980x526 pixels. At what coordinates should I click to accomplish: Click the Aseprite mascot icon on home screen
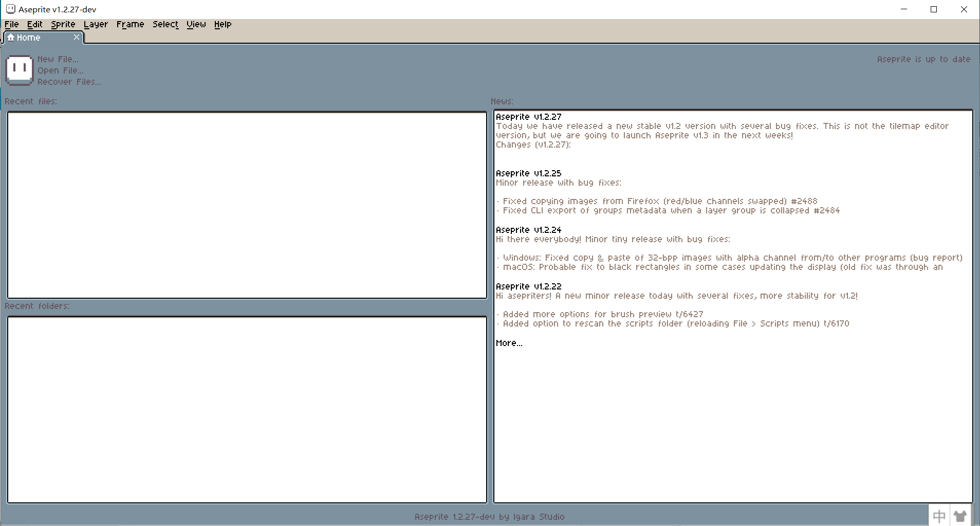[19, 70]
